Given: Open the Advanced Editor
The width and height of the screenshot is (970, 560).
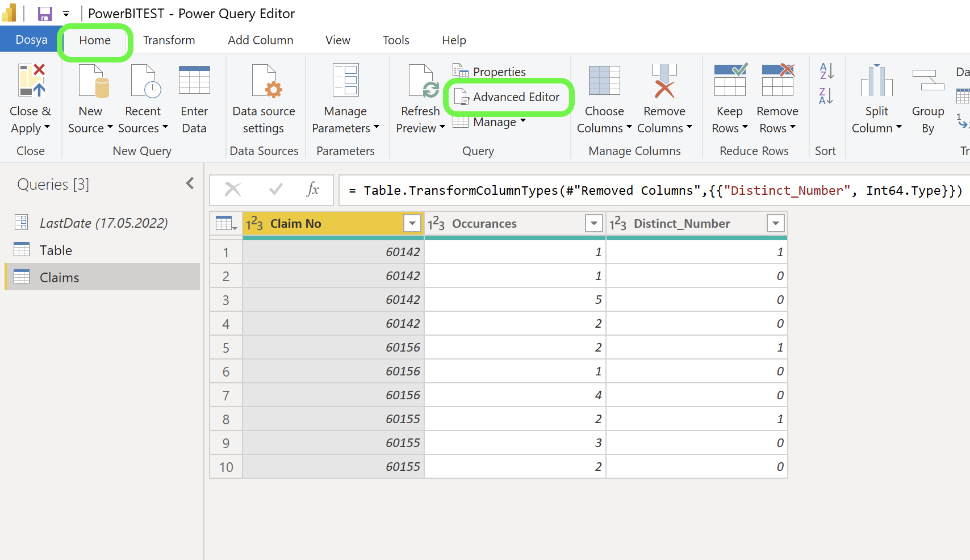Looking at the screenshot, I should 508,97.
